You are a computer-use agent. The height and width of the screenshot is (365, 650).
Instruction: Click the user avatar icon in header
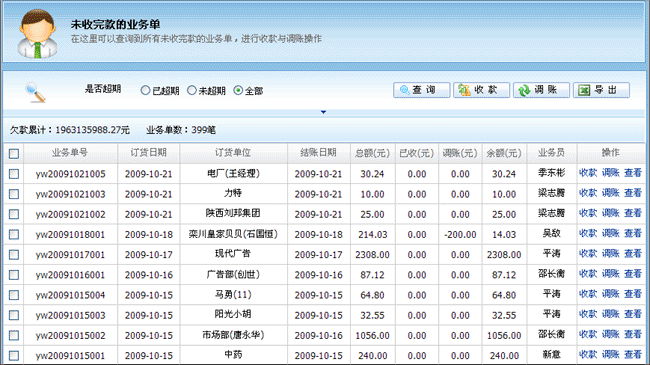pyautogui.click(x=38, y=34)
